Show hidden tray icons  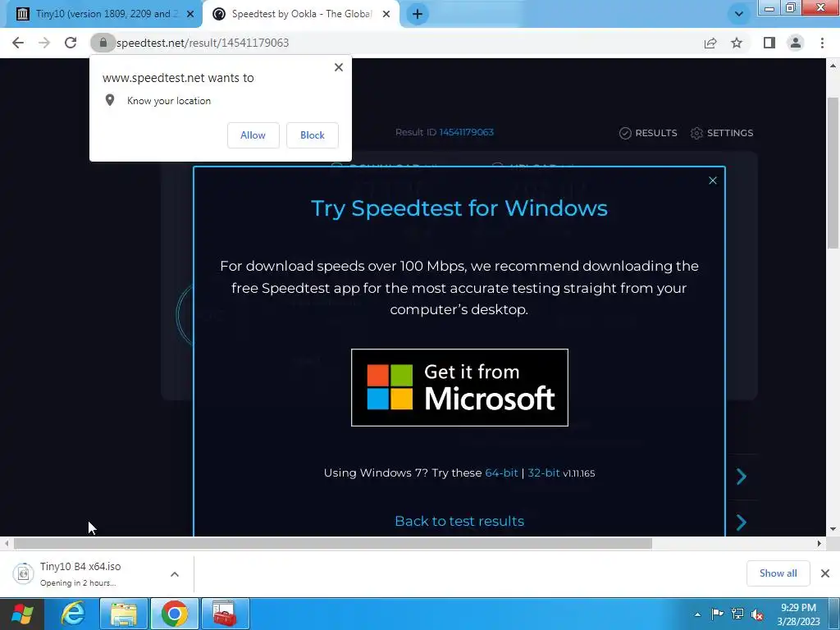pyautogui.click(x=697, y=614)
